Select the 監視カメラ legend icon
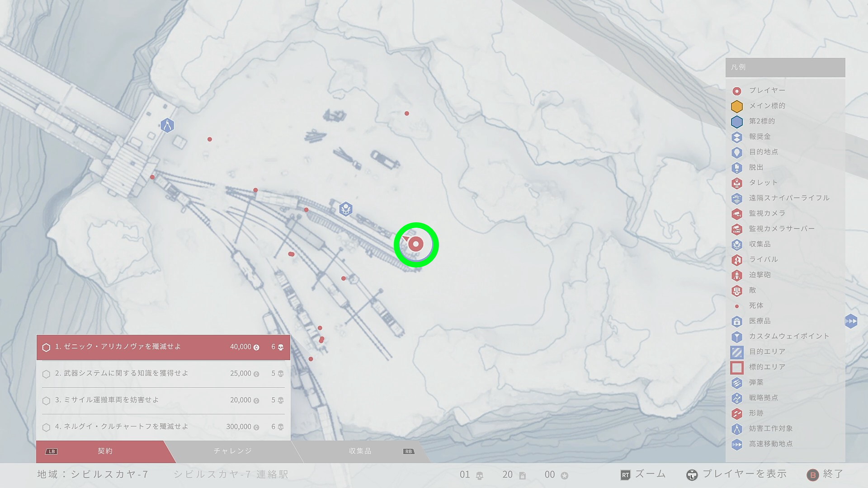Screen dimensions: 868x488 pos(737,214)
